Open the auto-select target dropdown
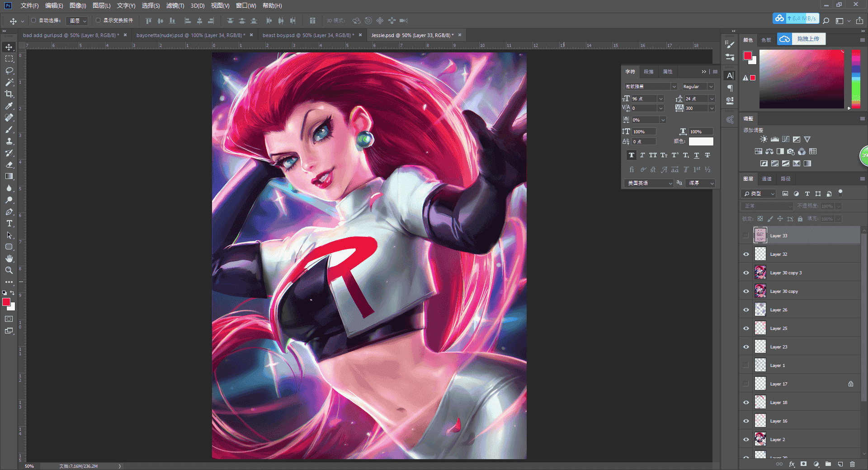 click(x=77, y=21)
